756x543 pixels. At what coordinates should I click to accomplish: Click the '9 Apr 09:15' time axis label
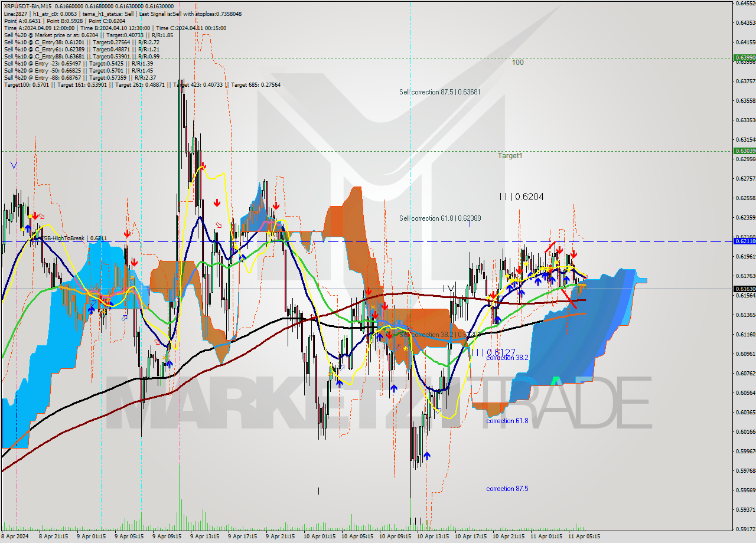click(167, 537)
